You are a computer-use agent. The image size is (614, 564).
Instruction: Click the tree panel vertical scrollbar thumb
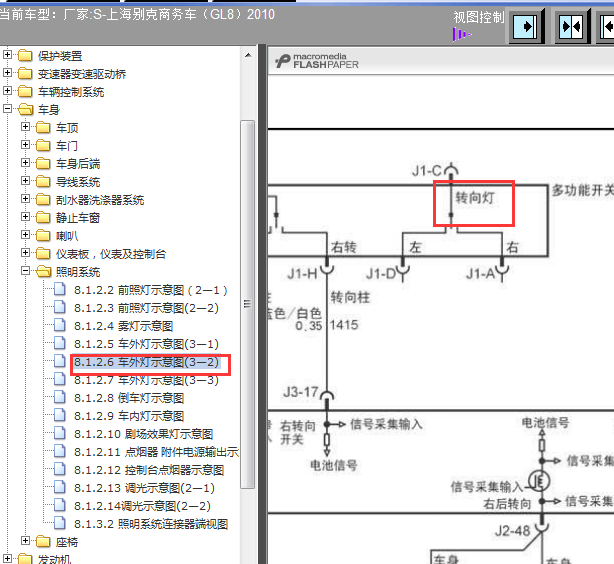247,304
